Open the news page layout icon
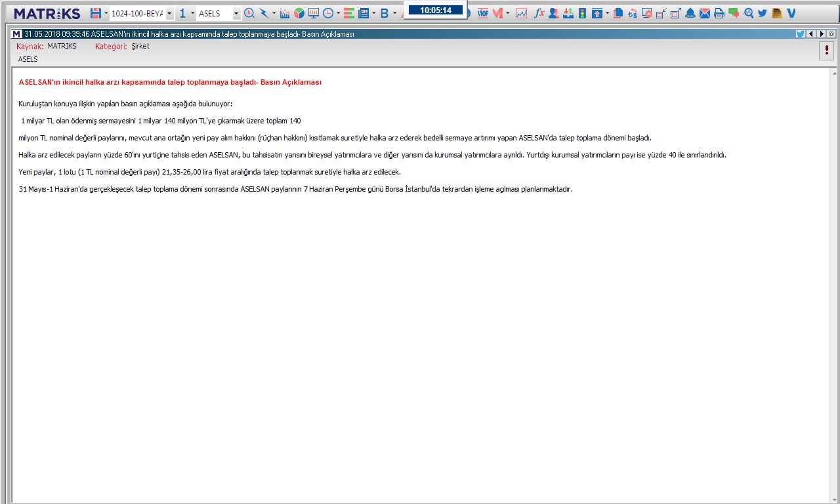 pyautogui.click(x=364, y=13)
